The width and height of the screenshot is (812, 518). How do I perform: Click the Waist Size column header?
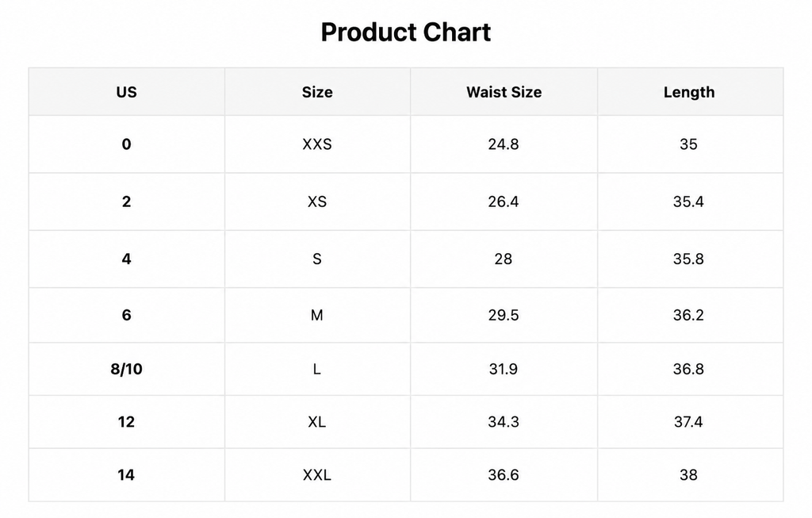(504, 92)
